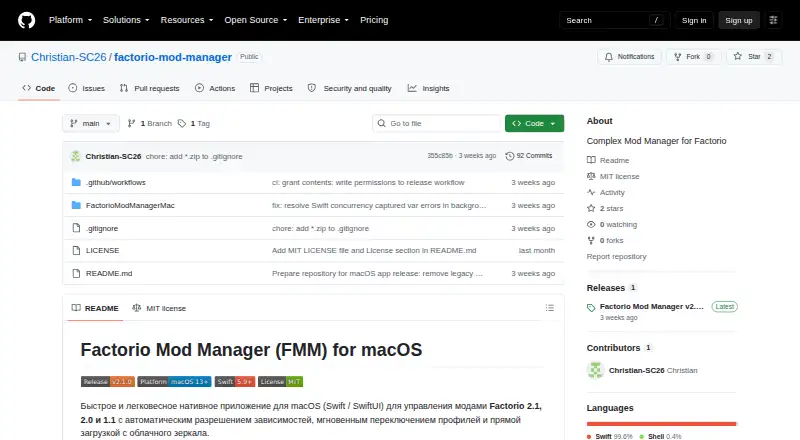The width and height of the screenshot is (800, 440).
Task: Click the Swift 5.9+ badge
Action: tap(235, 381)
